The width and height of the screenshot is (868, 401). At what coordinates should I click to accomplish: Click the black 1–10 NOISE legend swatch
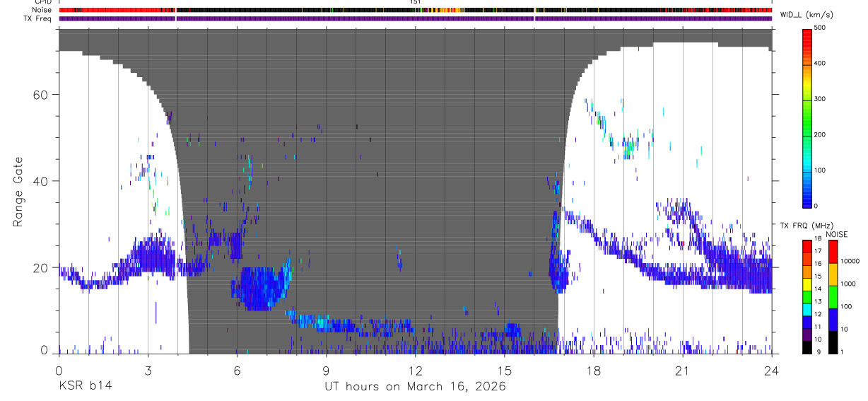coord(833,342)
